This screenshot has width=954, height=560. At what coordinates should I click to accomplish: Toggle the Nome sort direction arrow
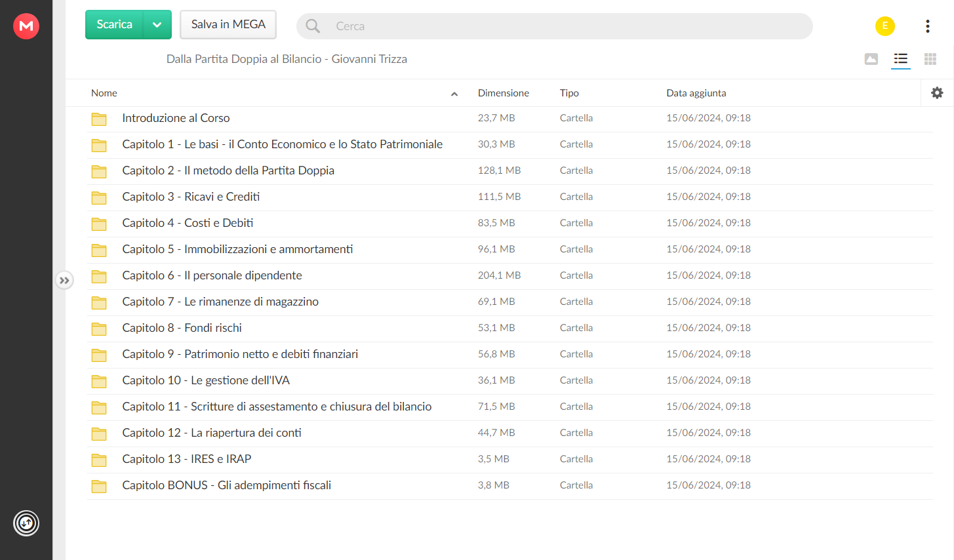click(454, 94)
